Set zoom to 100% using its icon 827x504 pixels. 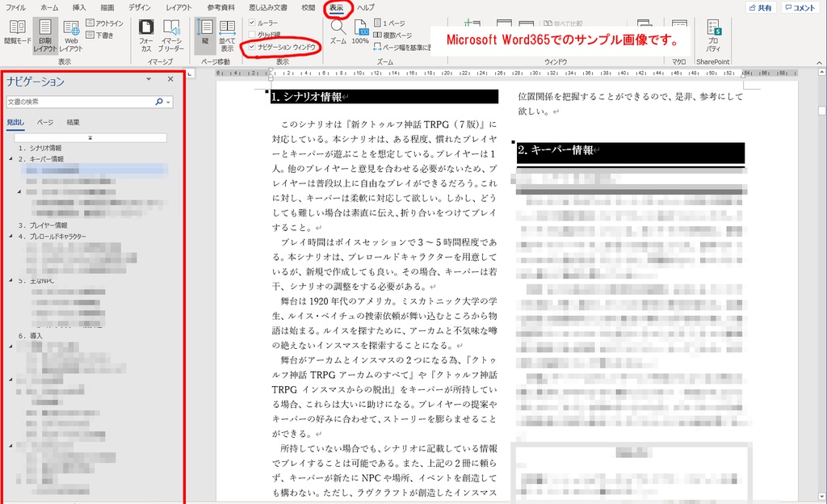pyautogui.click(x=363, y=32)
